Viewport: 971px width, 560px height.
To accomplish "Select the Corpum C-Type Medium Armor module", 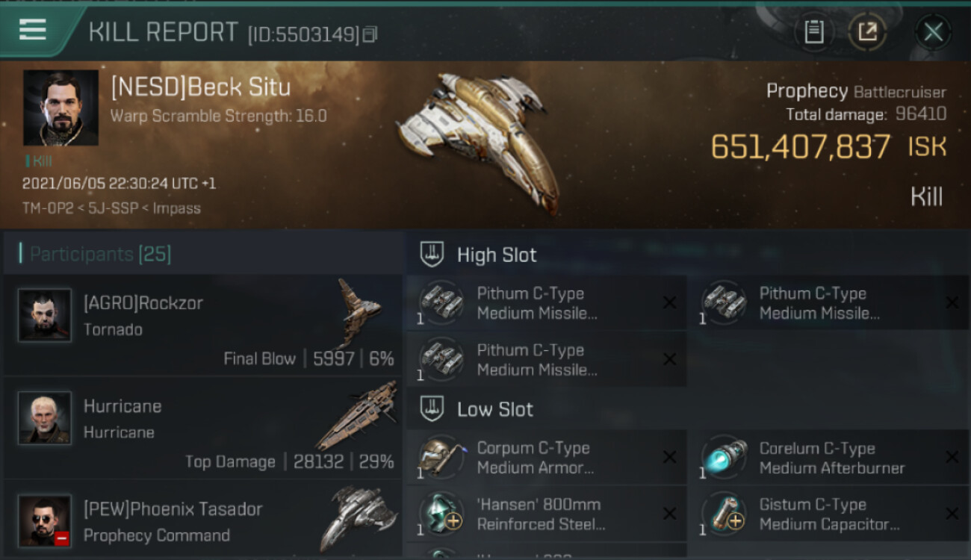I will [x=547, y=458].
